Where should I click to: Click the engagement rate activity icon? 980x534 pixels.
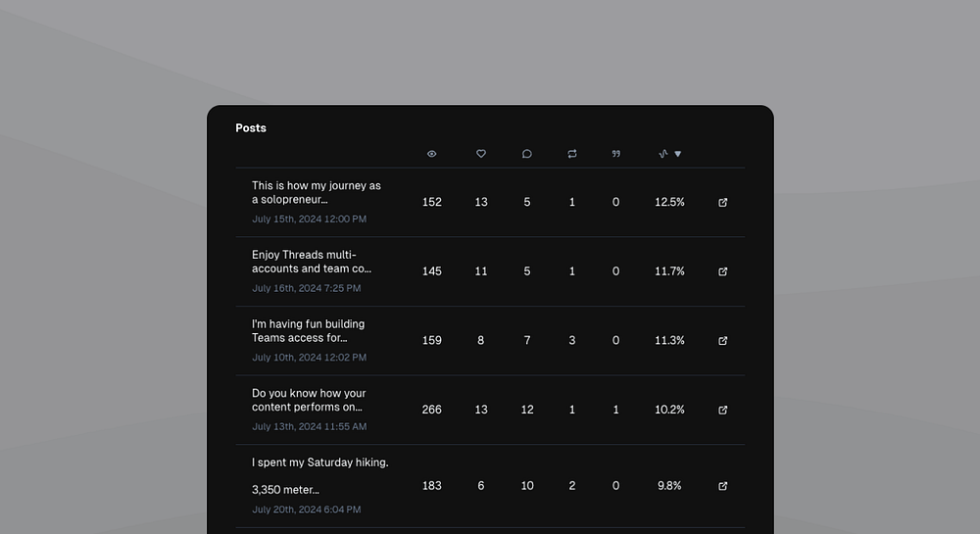[663, 154]
